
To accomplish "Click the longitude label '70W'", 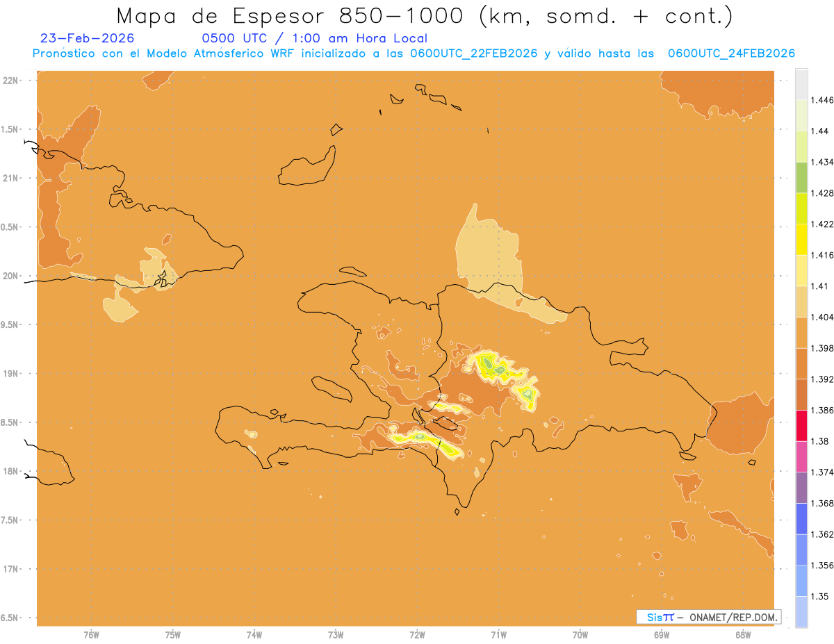I will click(580, 635).
